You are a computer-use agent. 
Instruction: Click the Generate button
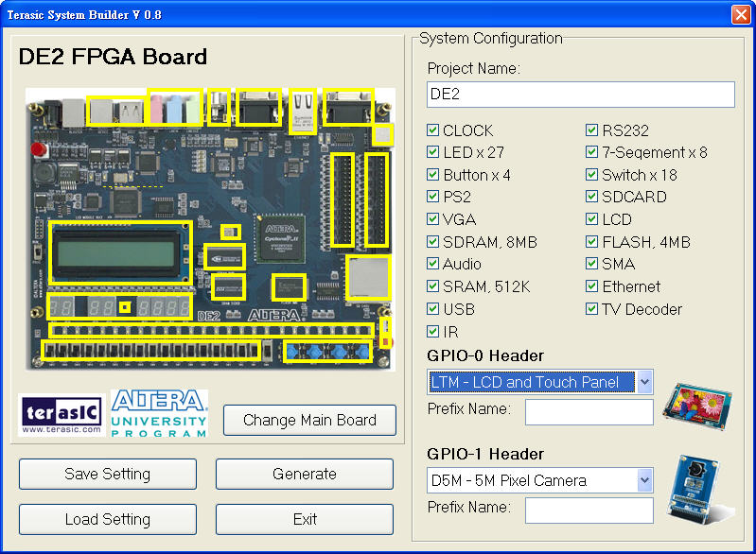pos(305,474)
